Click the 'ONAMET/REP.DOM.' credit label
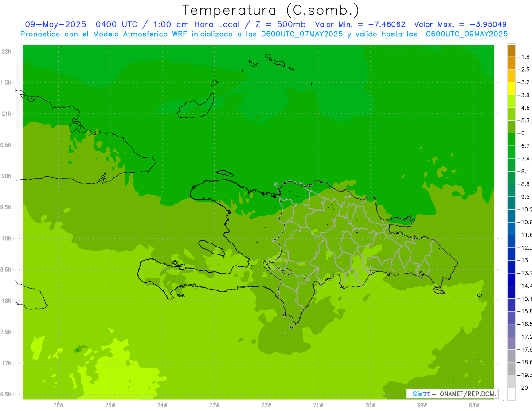Viewport: 532px width, 411px height. pyautogui.click(x=467, y=394)
